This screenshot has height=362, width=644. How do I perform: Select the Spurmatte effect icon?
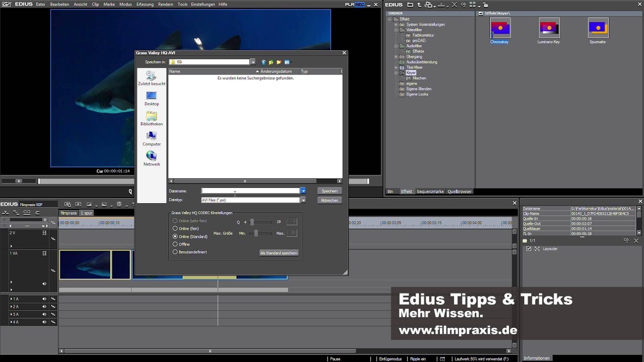tap(598, 28)
